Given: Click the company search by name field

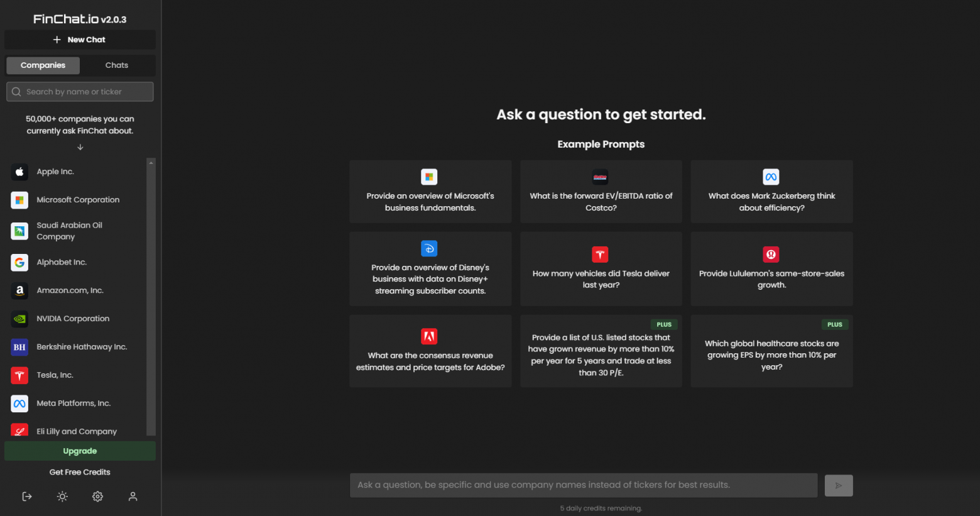Looking at the screenshot, I should pyautogui.click(x=80, y=92).
